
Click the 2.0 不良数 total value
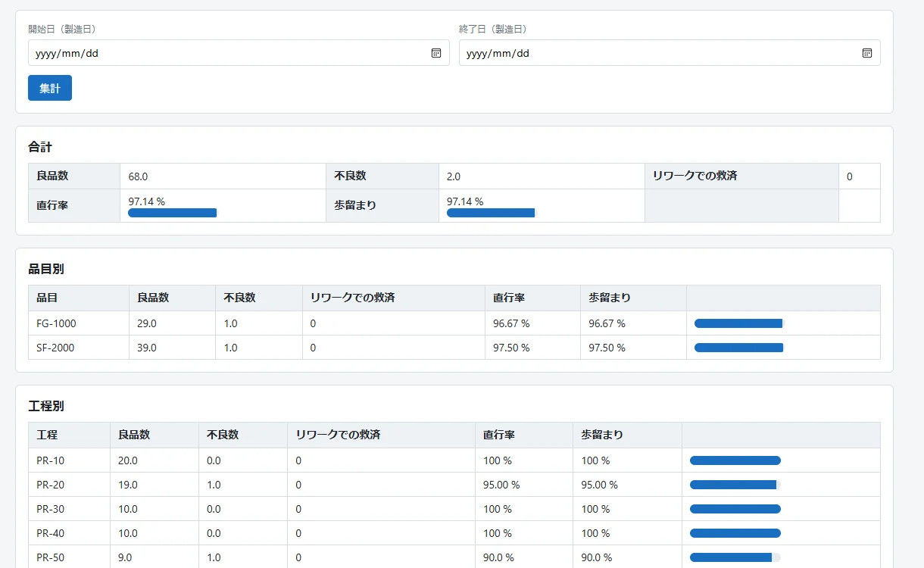[x=542, y=176]
